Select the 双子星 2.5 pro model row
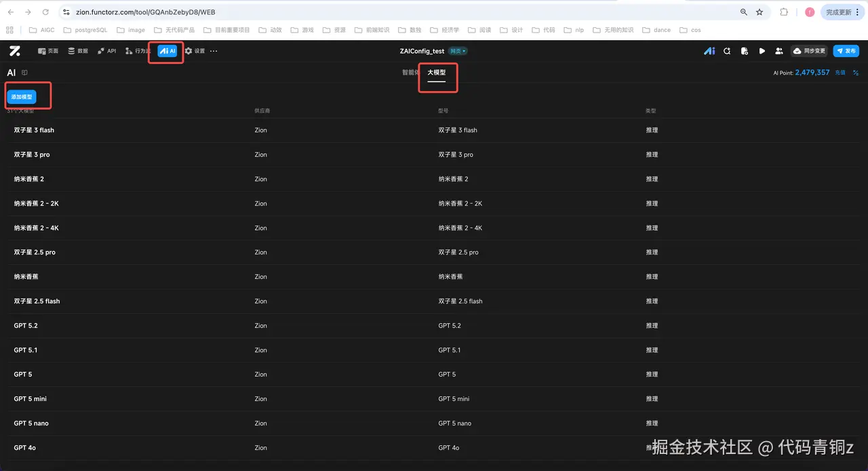868x471 pixels. click(434, 252)
